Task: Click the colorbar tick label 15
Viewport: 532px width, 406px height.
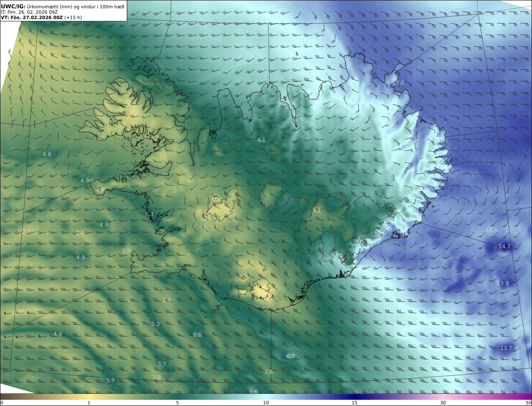Action: [x=355, y=403]
